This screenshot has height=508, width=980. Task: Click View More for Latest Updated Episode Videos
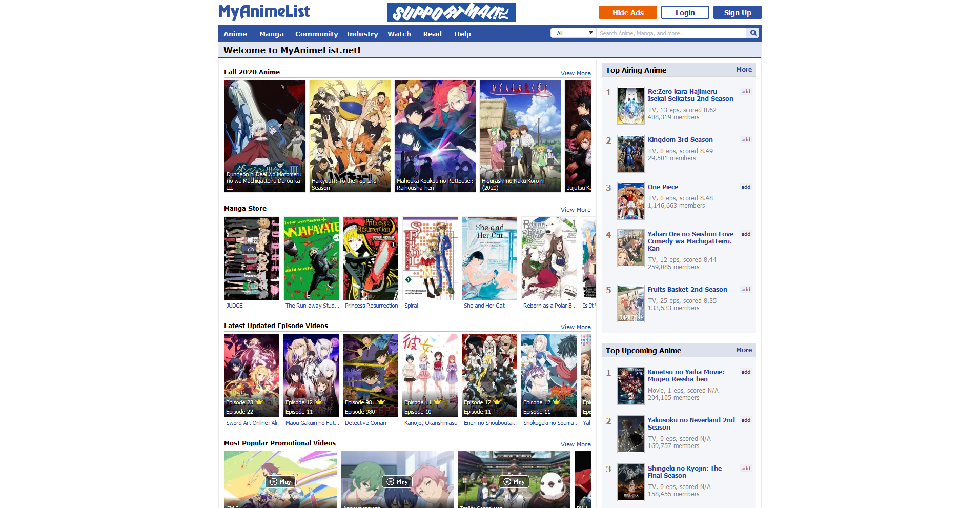576,327
